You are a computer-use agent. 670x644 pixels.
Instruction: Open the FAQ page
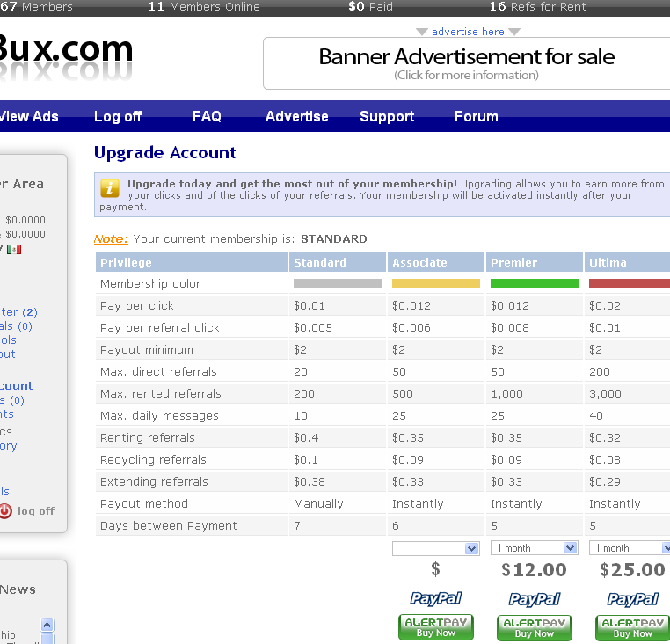click(207, 116)
